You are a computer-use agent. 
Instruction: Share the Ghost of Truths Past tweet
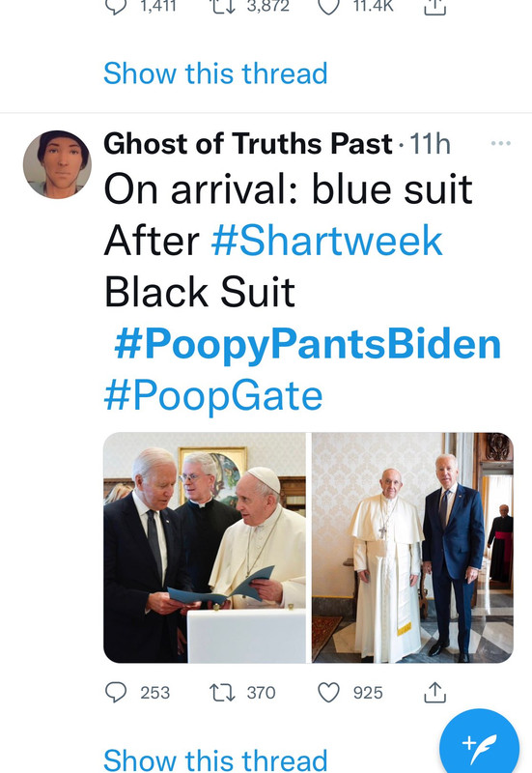coord(434,692)
